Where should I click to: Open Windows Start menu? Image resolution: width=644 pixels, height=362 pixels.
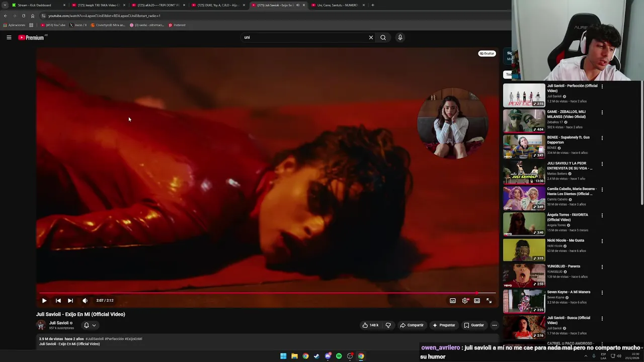point(283,356)
